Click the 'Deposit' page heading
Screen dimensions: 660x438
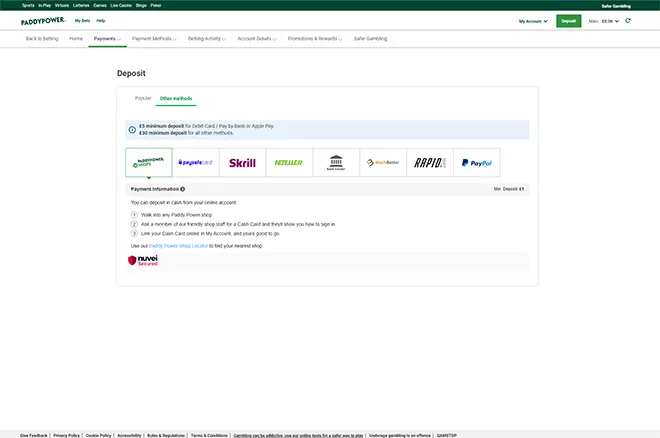(131, 73)
